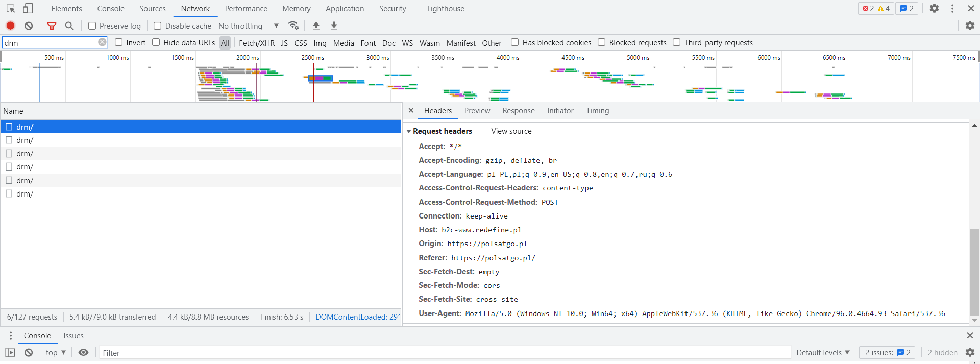The width and height of the screenshot is (980, 364).
Task: Open the Security panel tab
Action: coord(393,9)
